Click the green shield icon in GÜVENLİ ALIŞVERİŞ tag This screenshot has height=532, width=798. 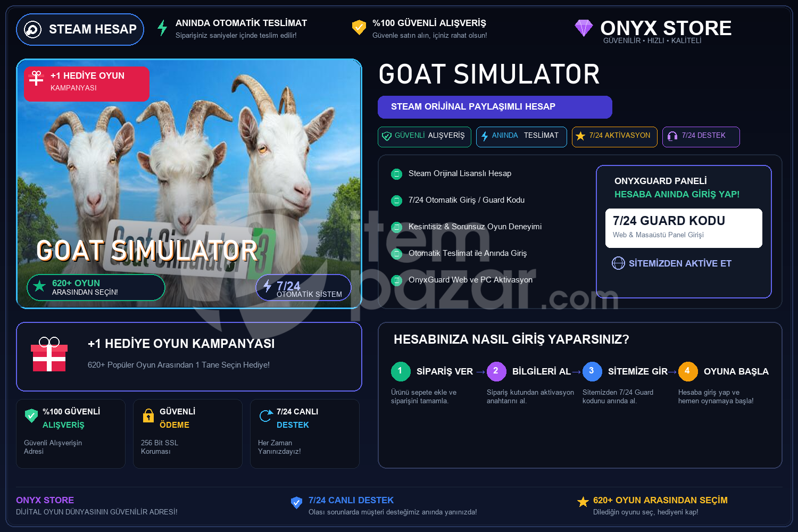(387, 136)
